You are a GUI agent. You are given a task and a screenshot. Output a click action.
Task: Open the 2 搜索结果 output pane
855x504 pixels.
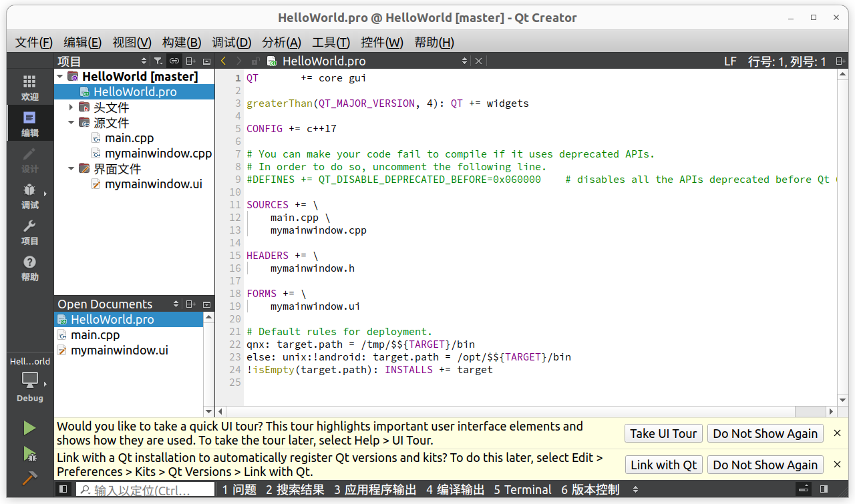click(x=295, y=489)
